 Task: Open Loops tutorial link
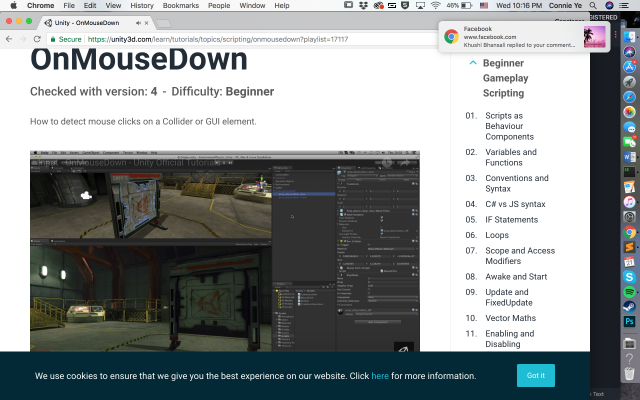click(497, 235)
